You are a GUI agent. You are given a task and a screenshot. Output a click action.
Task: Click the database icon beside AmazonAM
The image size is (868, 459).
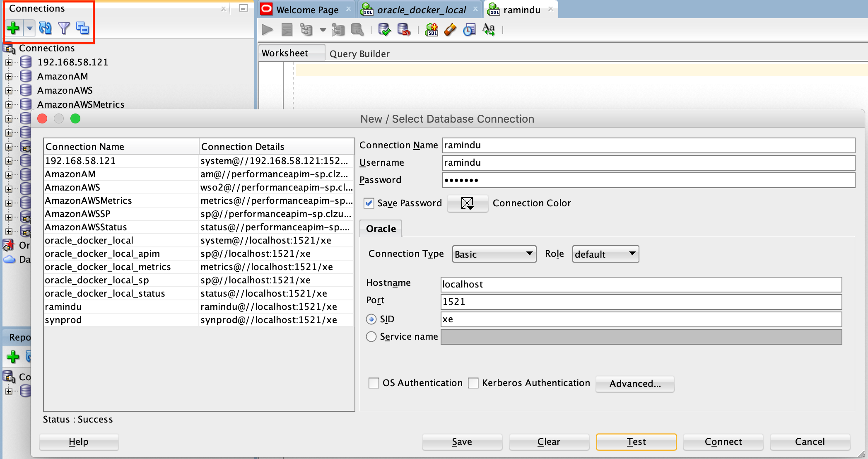click(x=26, y=76)
